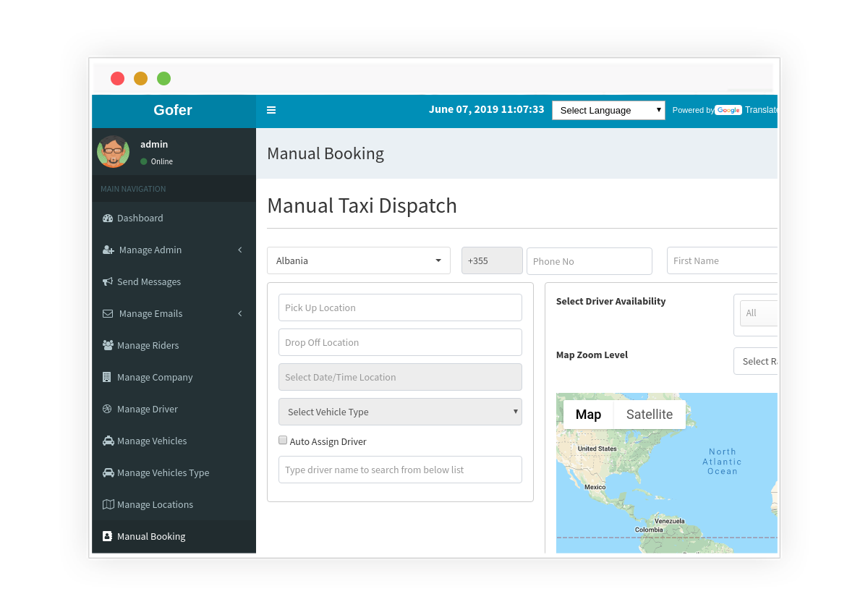Viewport: 868px width, 615px height.
Task: Expand the Manage Admin submenu chevron
Action: pyautogui.click(x=240, y=250)
